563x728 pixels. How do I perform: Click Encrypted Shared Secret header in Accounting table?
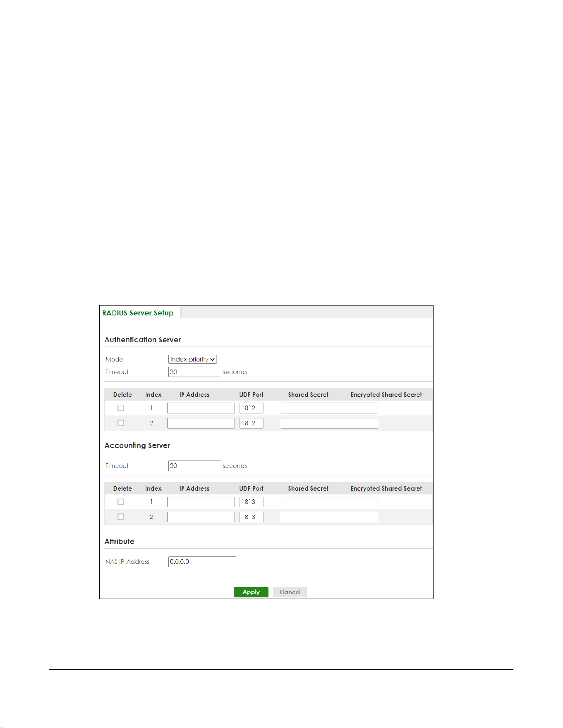pos(386,489)
